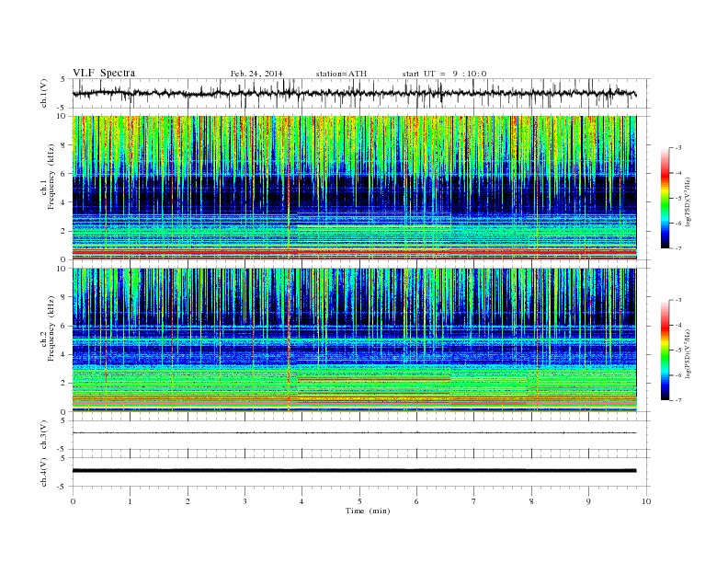The height and width of the screenshot is (563, 728).
Task: Click the ch.1 spectrogram color bar
Action: tap(665, 198)
